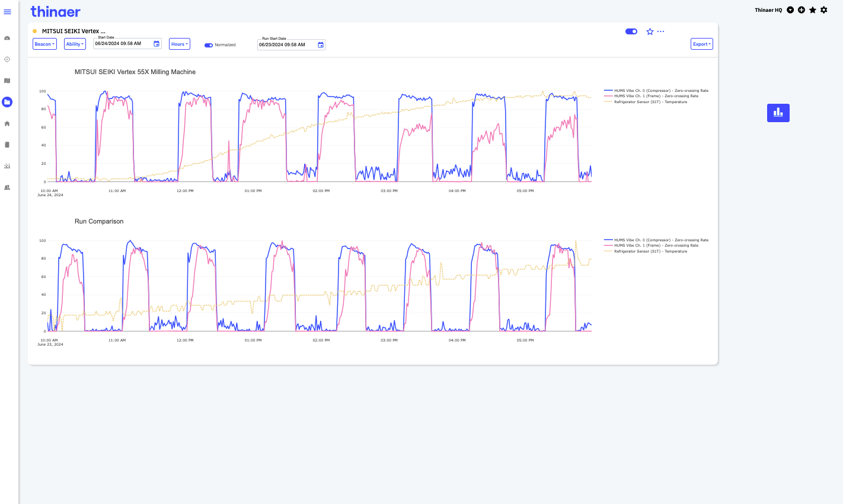Click the blue bar chart button
The width and height of the screenshot is (843, 504).
(x=778, y=113)
